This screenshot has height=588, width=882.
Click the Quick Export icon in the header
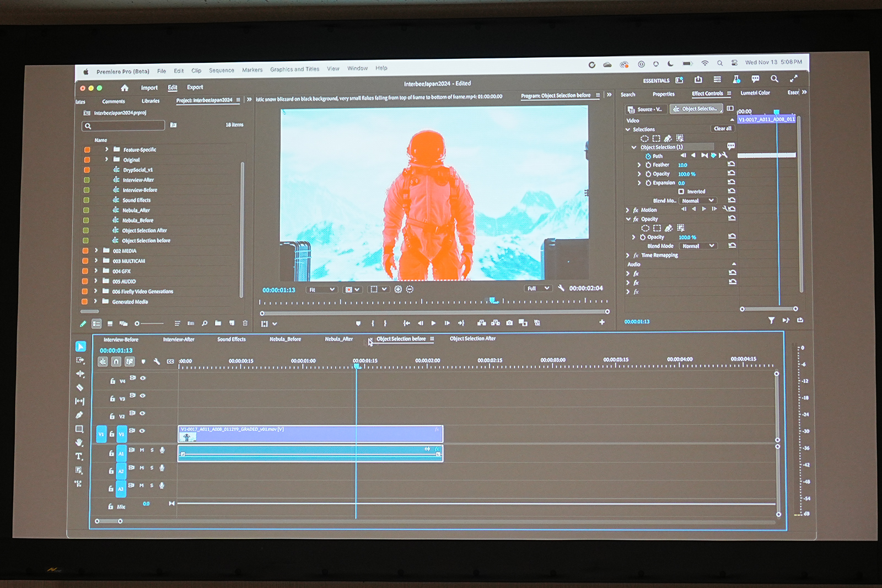coord(698,79)
